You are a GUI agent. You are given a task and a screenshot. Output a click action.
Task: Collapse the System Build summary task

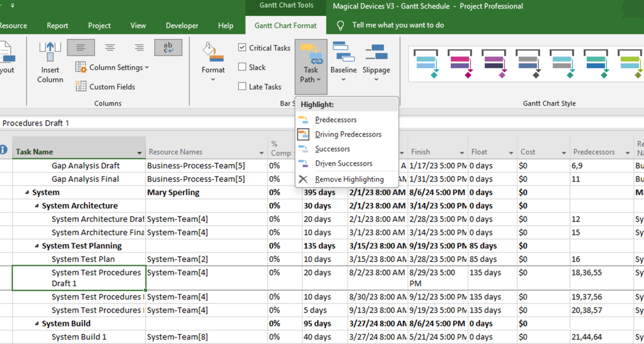[37, 324]
